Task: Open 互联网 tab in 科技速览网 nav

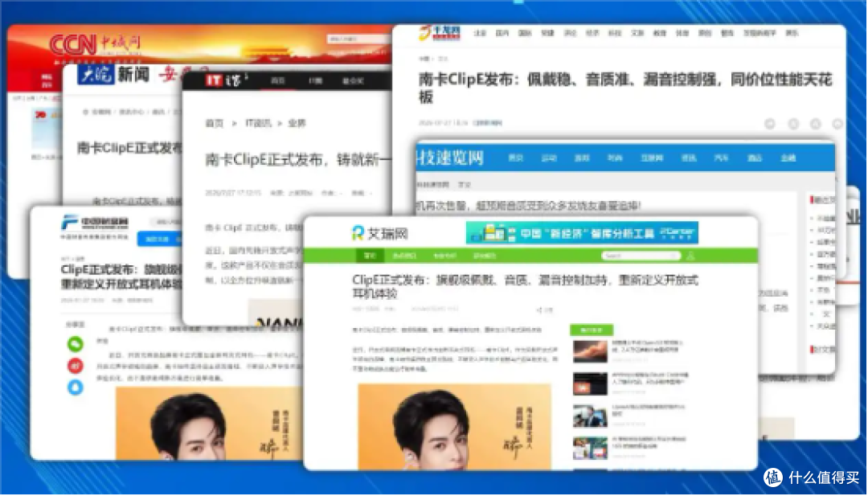Action: tap(652, 158)
